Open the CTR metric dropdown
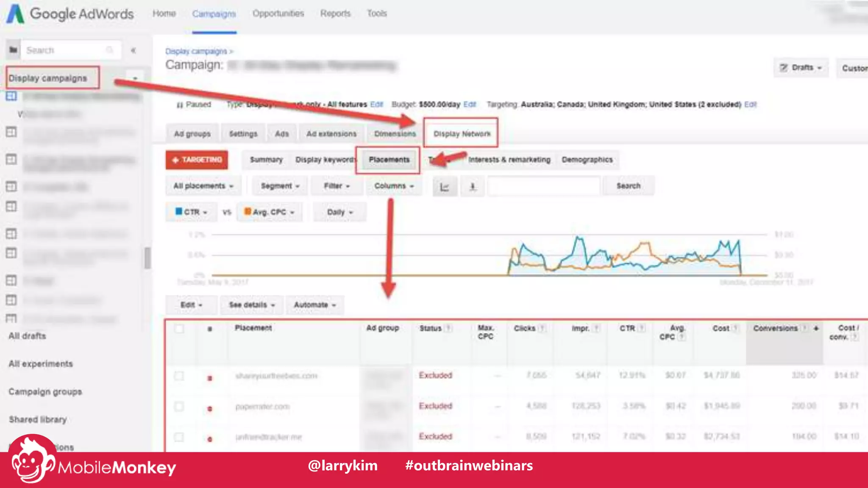Screen dimensions: 868x488 tap(191, 212)
